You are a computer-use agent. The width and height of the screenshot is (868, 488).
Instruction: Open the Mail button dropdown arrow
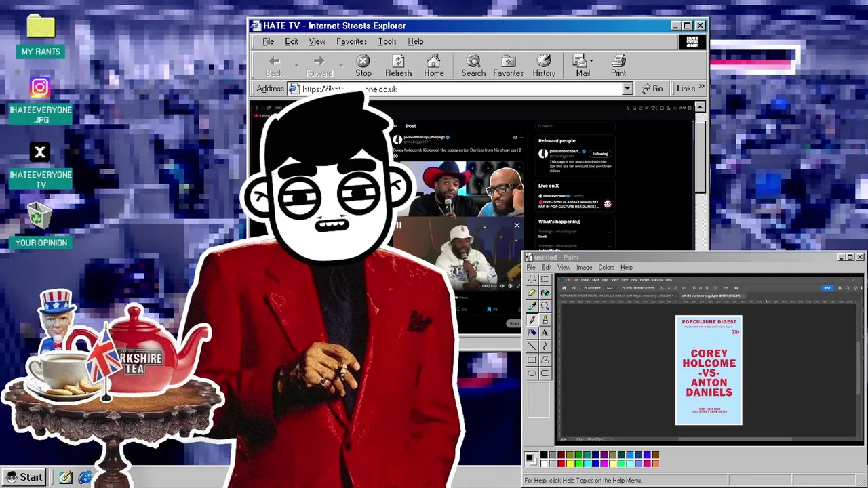click(x=592, y=61)
